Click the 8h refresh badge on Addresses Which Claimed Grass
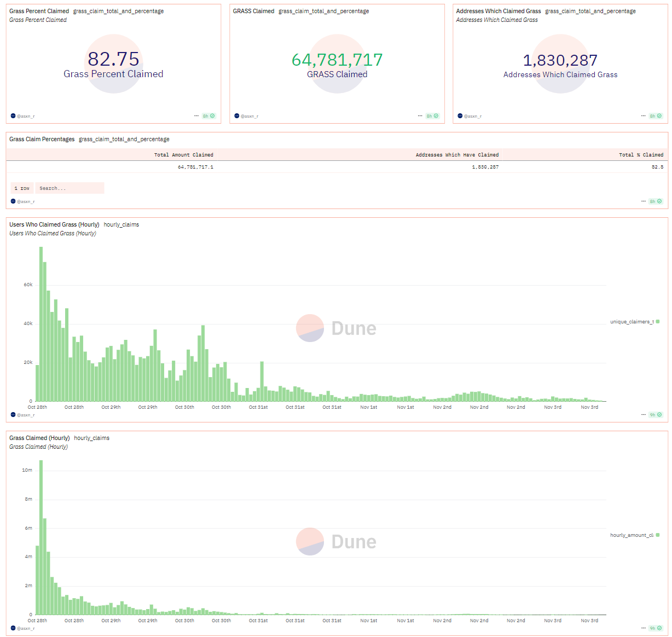672x637 pixels. (x=655, y=116)
